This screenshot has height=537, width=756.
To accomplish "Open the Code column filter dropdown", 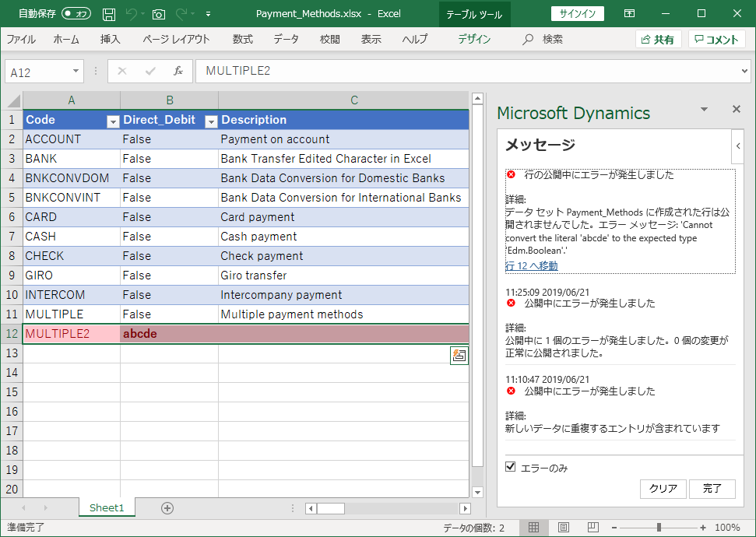I will (x=113, y=122).
